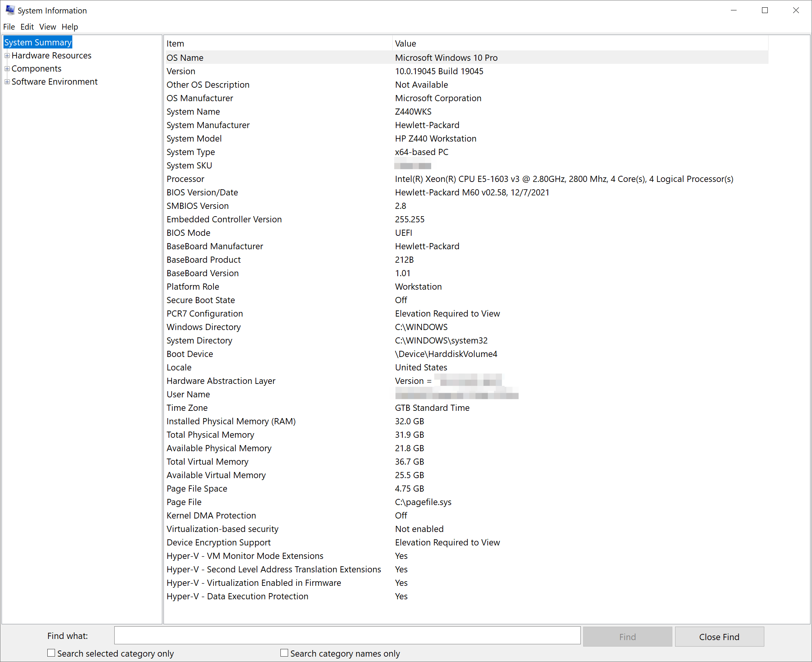Select the OS Name row
The height and width of the screenshot is (662, 812).
pyautogui.click(x=269, y=58)
